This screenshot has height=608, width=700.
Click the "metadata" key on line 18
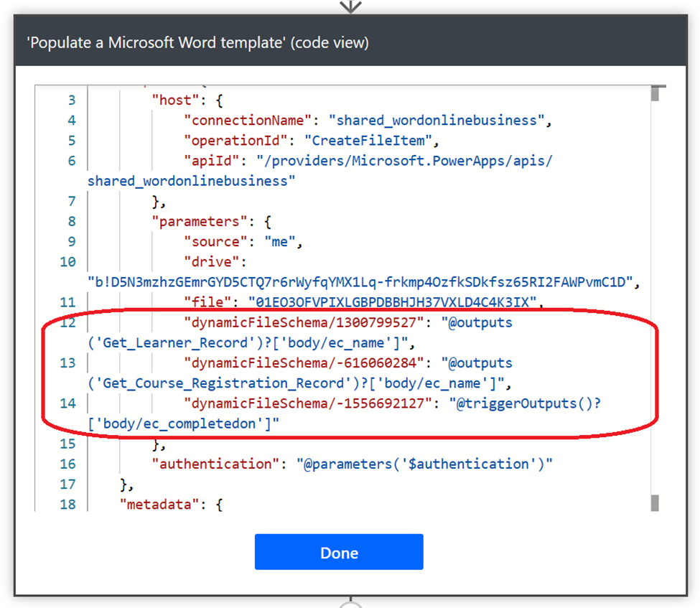click(159, 505)
